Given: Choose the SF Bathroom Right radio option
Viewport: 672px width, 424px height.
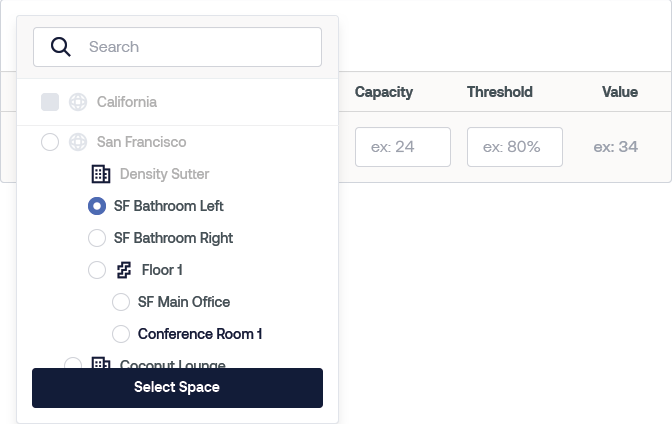Looking at the screenshot, I should [x=97, y=238].
